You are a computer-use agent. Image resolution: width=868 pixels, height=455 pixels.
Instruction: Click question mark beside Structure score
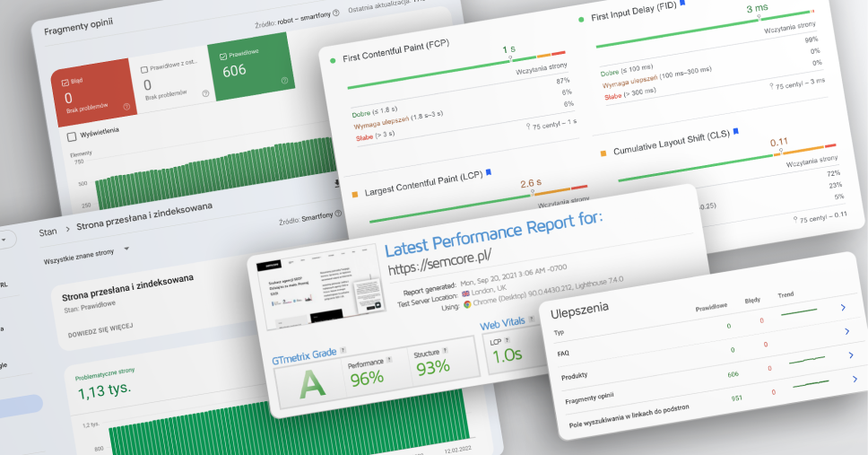(445, 350)
